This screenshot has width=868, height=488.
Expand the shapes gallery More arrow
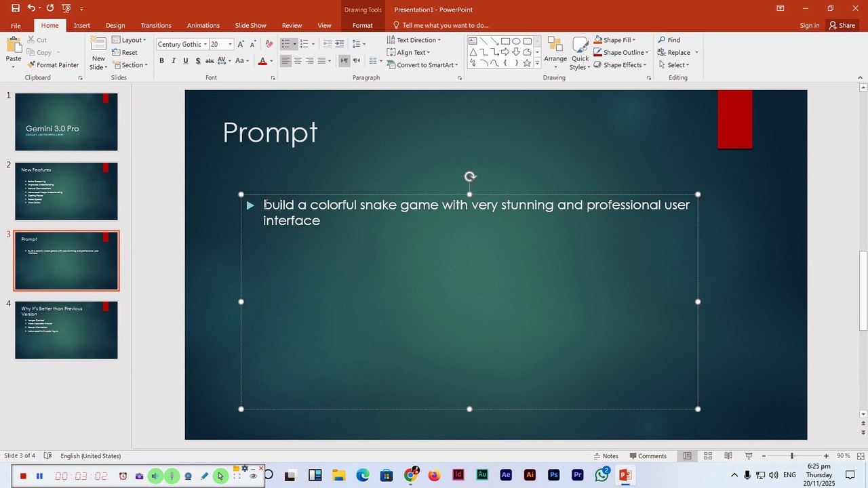(x=537, y=63)
